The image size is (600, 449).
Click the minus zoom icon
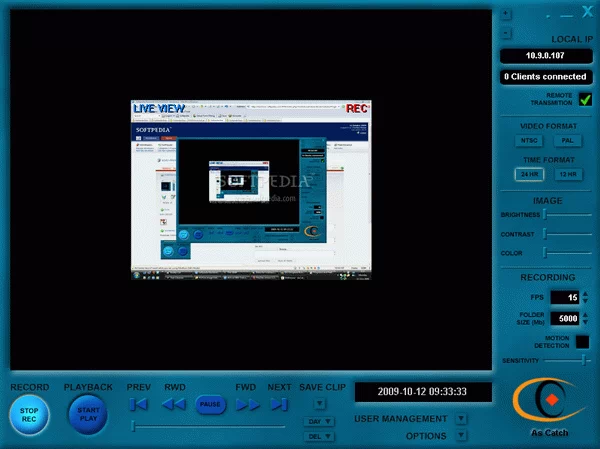505,33
